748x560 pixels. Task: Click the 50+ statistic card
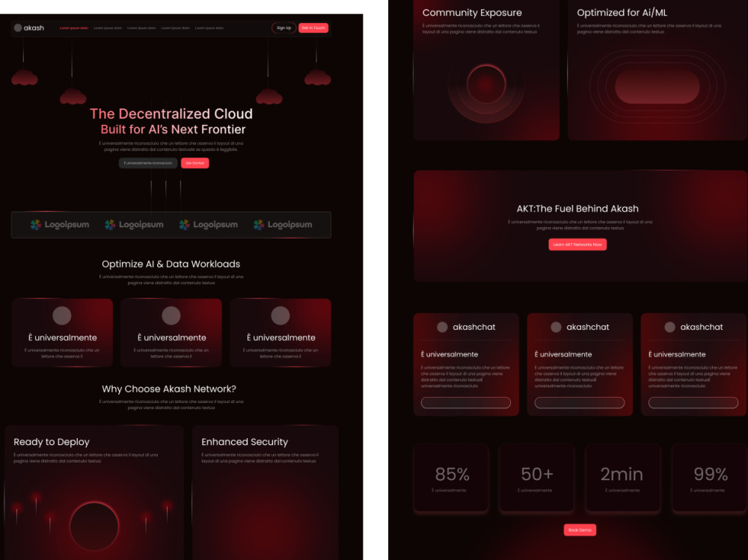[536, 478]
